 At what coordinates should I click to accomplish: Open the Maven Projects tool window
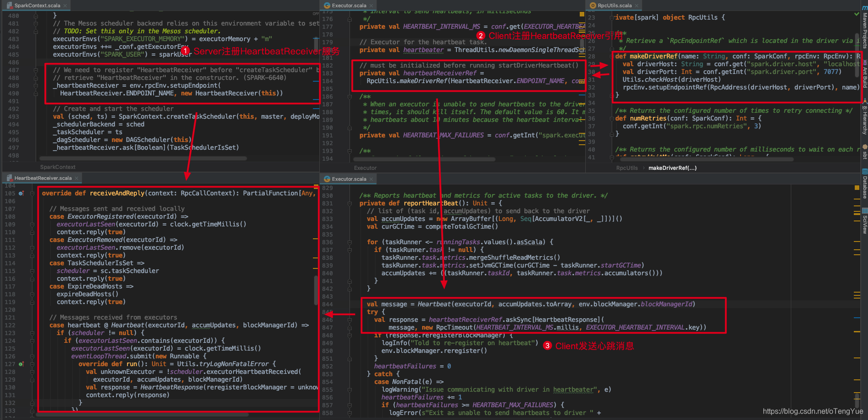(x=864, y=31)
